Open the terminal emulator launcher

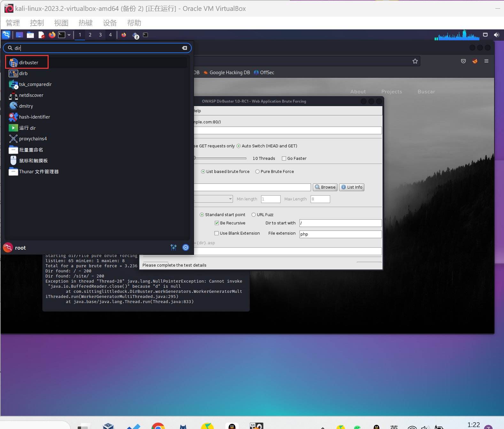point(62,35)
